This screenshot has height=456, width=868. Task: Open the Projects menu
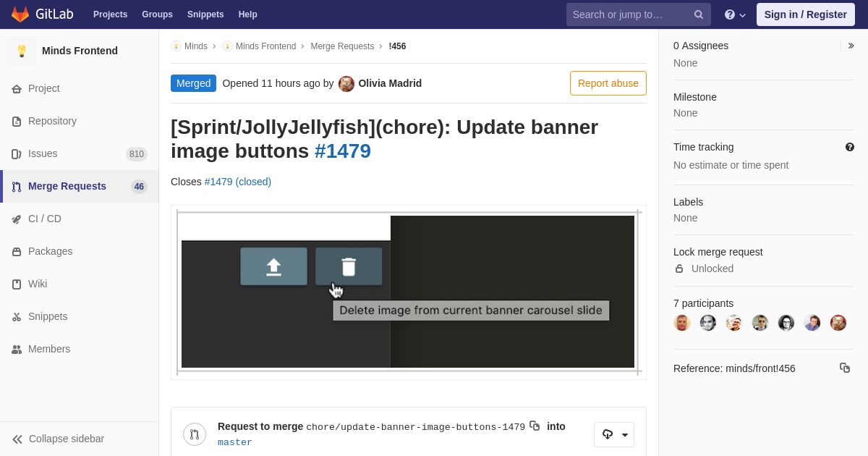(110, 14)
